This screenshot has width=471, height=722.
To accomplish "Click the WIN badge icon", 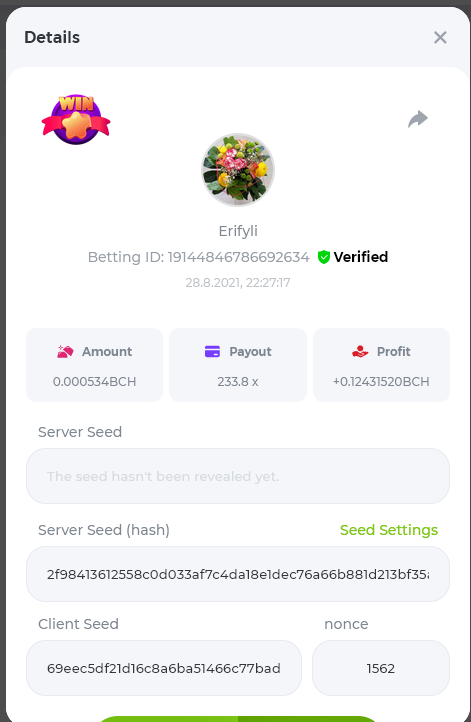I will click(76, 119).
